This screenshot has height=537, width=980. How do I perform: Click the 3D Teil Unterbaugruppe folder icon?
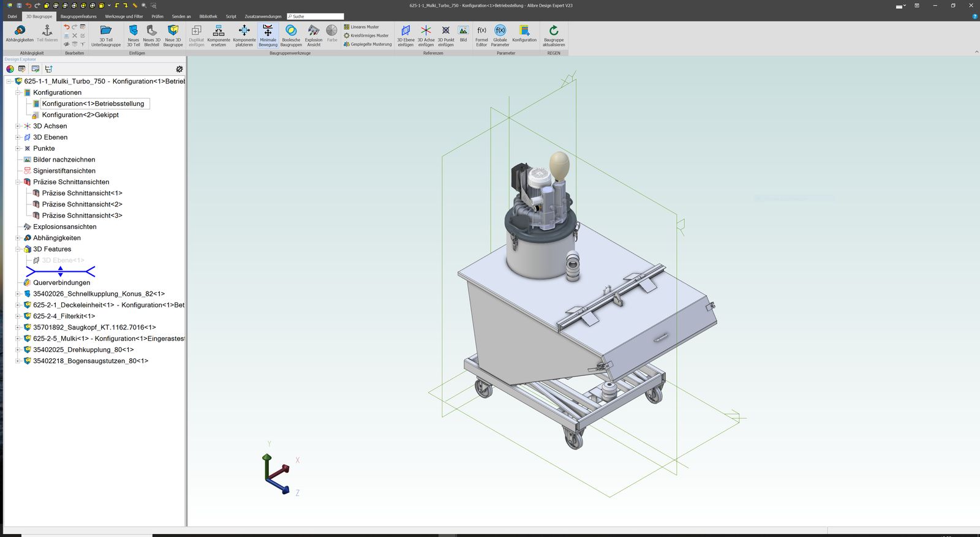click(106, 30)
